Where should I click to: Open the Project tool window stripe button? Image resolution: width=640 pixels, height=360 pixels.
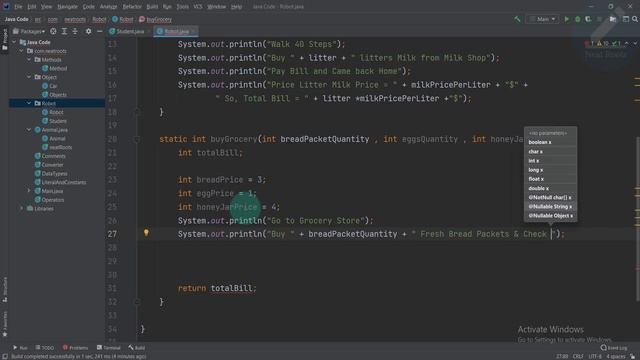(4, 39)
